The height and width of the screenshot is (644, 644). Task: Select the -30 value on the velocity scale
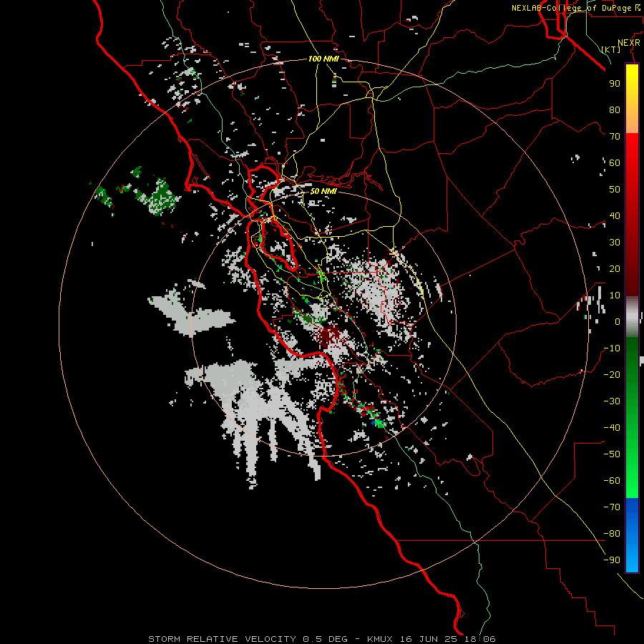(612, 401)
